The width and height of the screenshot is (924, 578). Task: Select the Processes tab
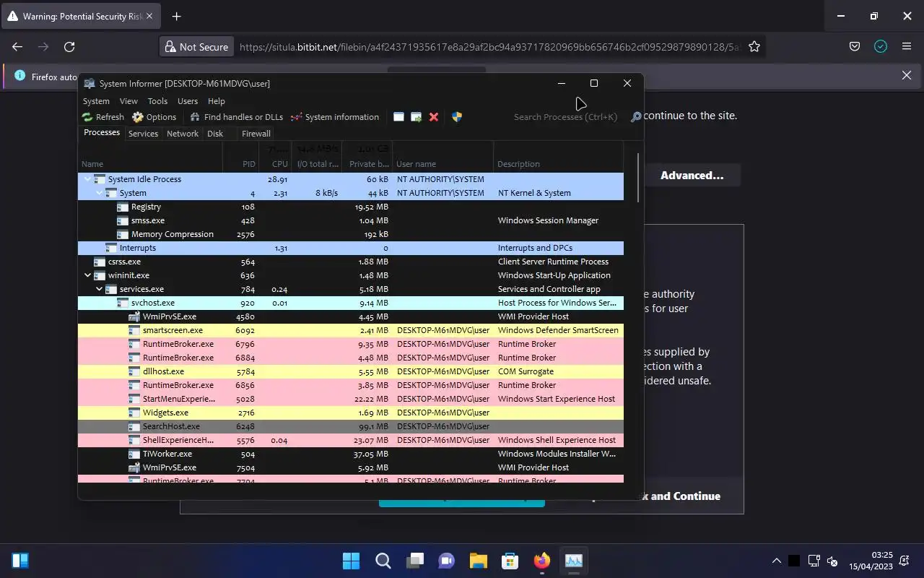(x=102, y=133)
